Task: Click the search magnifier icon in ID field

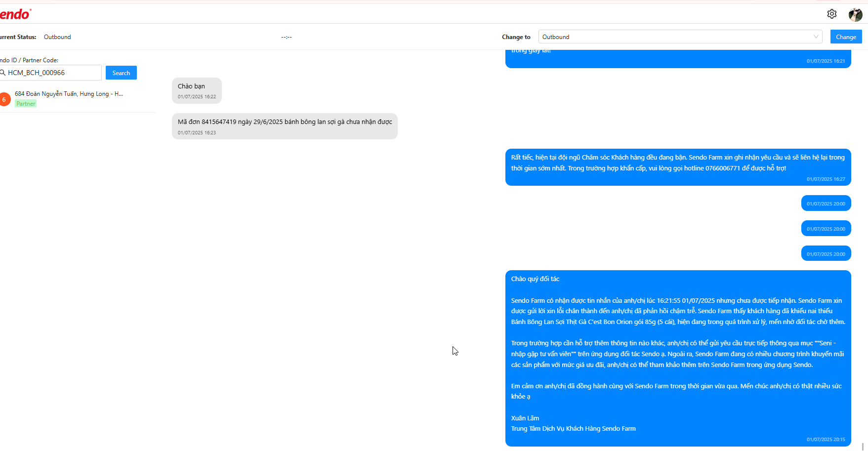Action: pyautogui.click(x=2, y=73)
